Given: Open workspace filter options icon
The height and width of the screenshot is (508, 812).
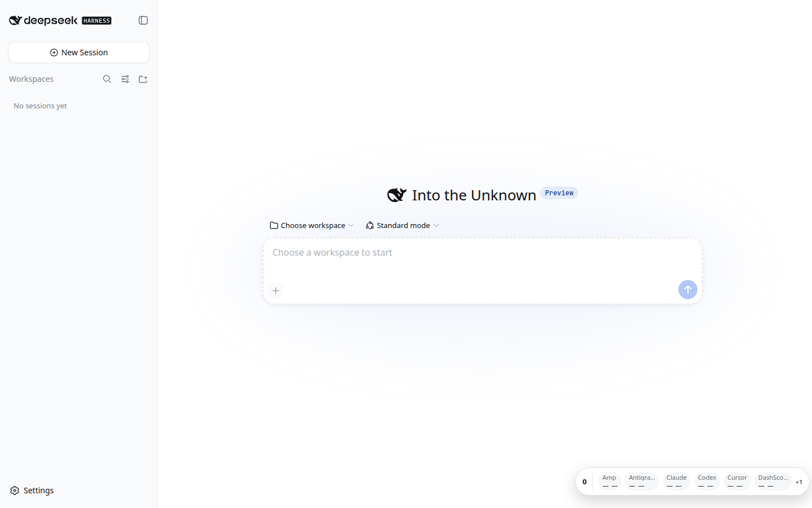Looking at the screenshot, I should click(x=125, y=79).
